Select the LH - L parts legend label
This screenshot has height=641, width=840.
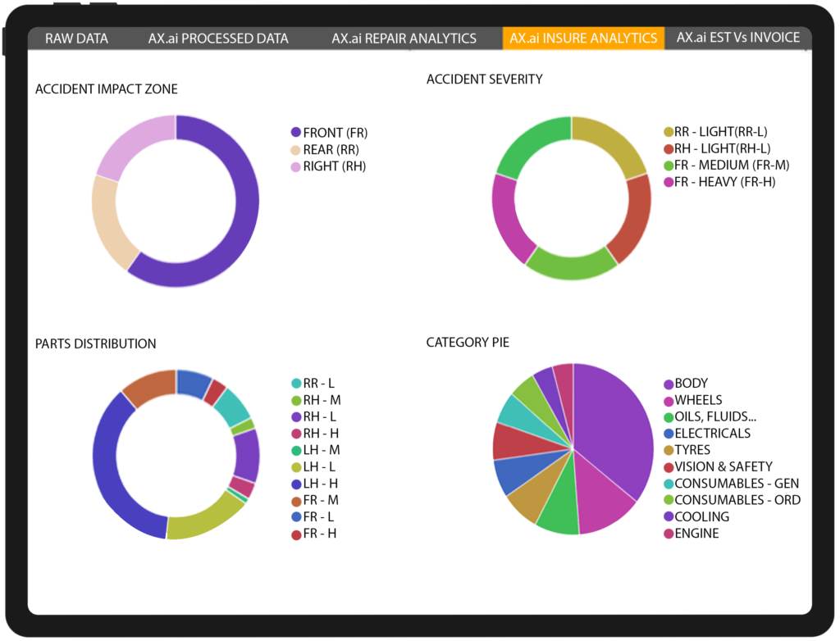(x=319, y=467)
